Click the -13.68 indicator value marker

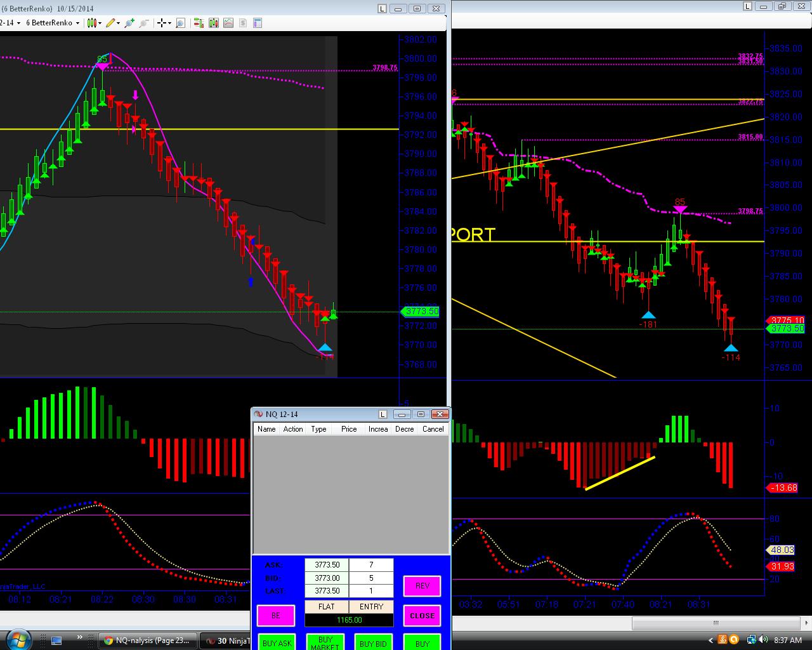pos(783,487)
